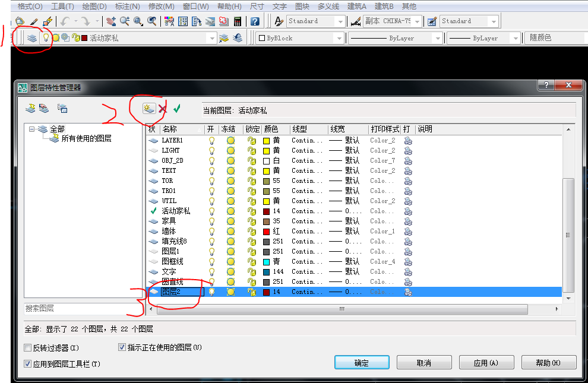Screen dimensions: 588x383
Task: Click Make Object's Layer Current icon
Action: (x=224, y=38)
